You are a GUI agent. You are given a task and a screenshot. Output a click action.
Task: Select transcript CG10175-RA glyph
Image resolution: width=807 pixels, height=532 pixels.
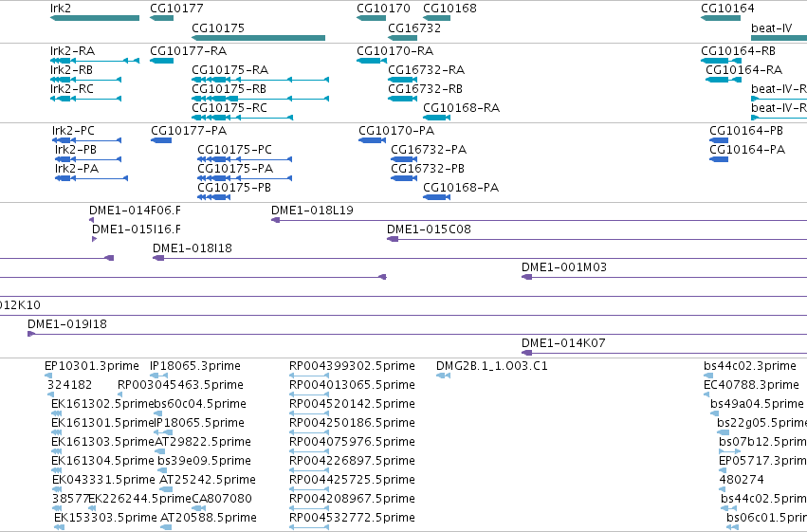click(260, 80)
